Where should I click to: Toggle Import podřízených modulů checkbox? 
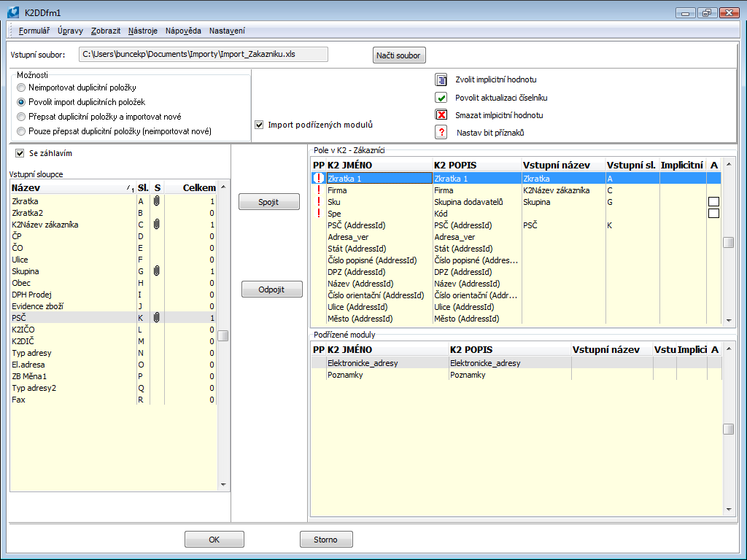(259, 125)
